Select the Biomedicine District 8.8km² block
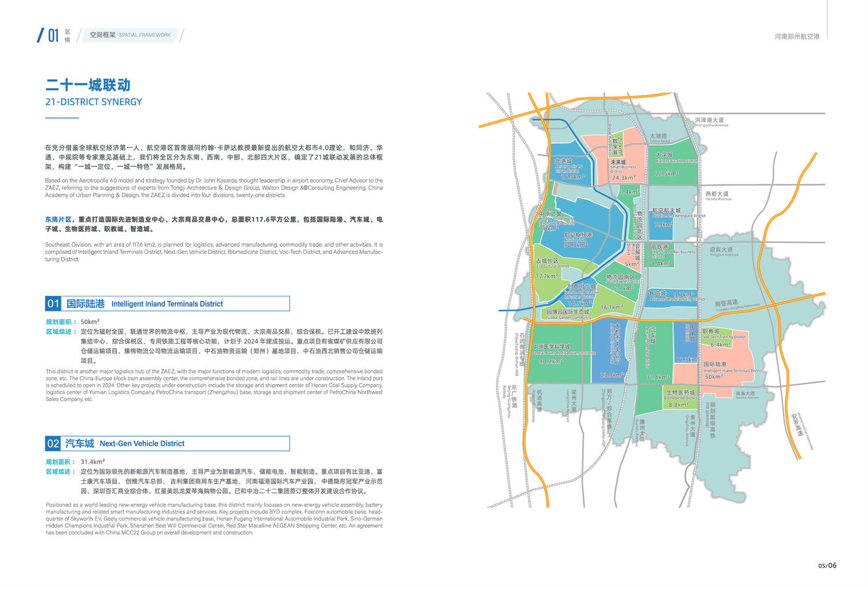 tap(679, 399)
